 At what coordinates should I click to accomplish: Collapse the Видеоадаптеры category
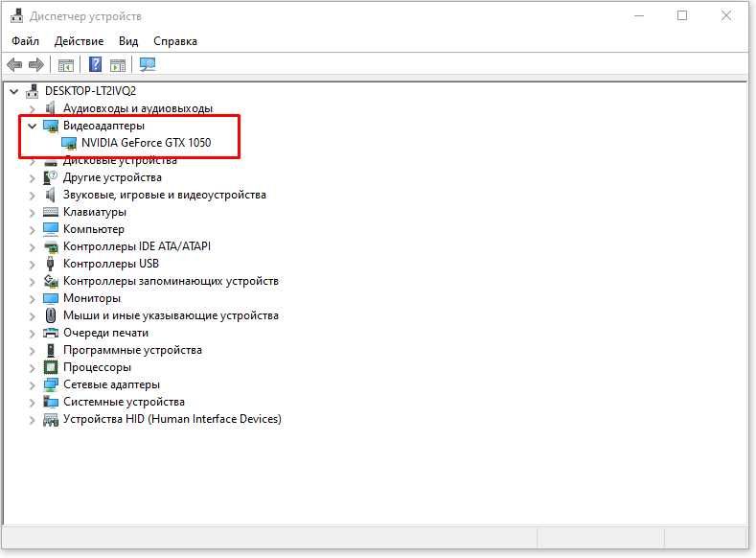coord(32,126)
